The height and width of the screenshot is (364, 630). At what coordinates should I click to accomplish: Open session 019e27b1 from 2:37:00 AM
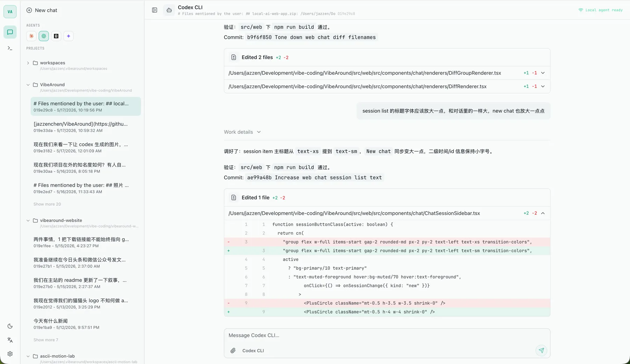tap(86, 262)
